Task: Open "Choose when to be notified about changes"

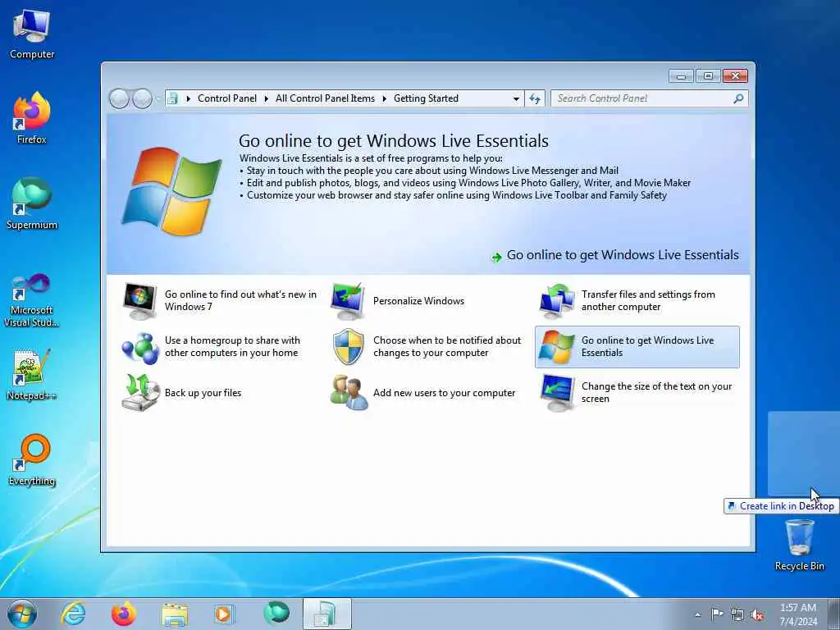Action: 447,347
